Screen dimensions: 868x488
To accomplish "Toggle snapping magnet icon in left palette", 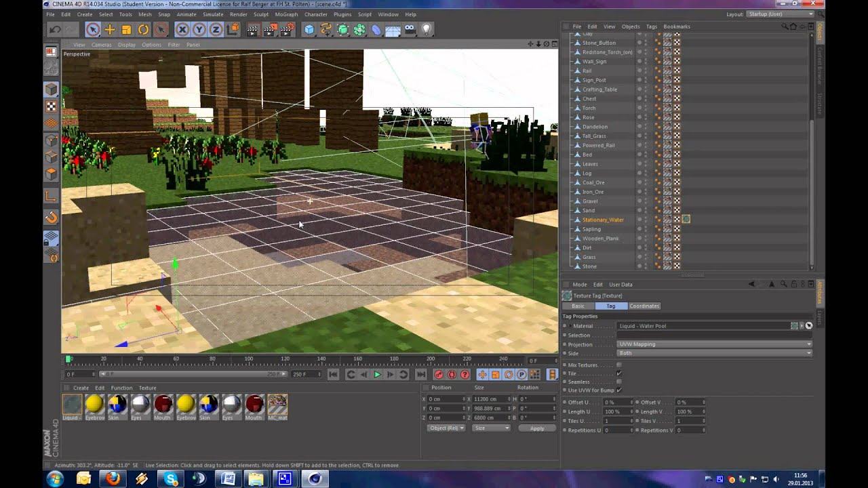I will point(52,218).
